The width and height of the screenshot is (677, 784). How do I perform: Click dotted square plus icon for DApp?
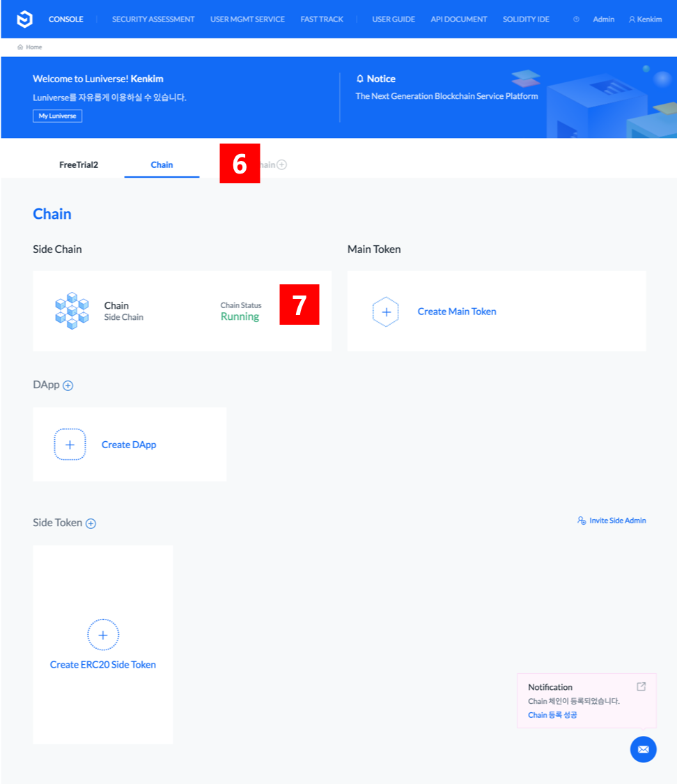coord(70,445)
